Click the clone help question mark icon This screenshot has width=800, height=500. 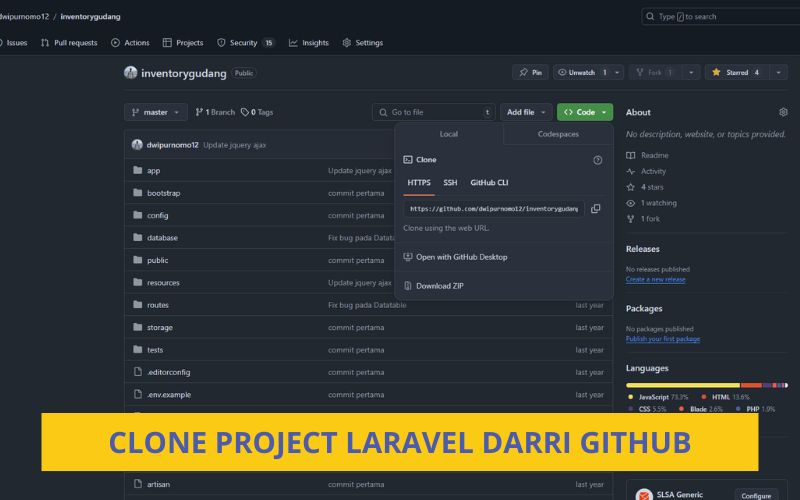(597, 160)
